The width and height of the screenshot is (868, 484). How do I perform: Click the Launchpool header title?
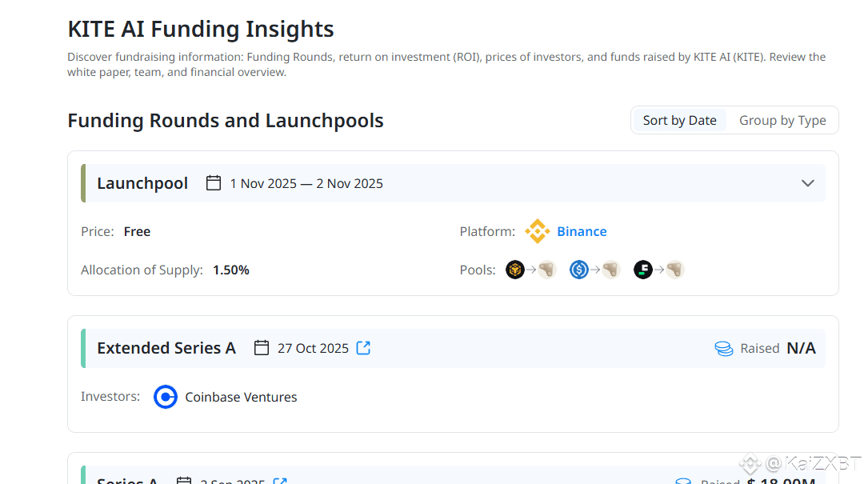[142, 183]
